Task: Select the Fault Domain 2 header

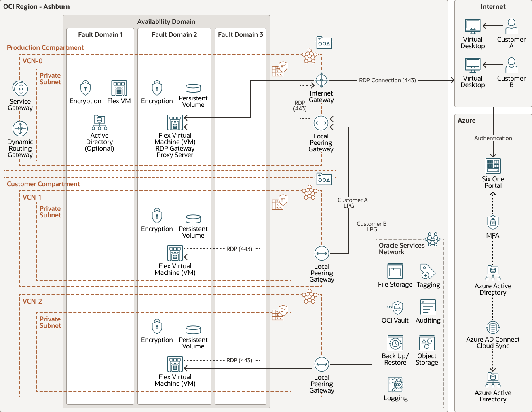Action: point(174,34)
